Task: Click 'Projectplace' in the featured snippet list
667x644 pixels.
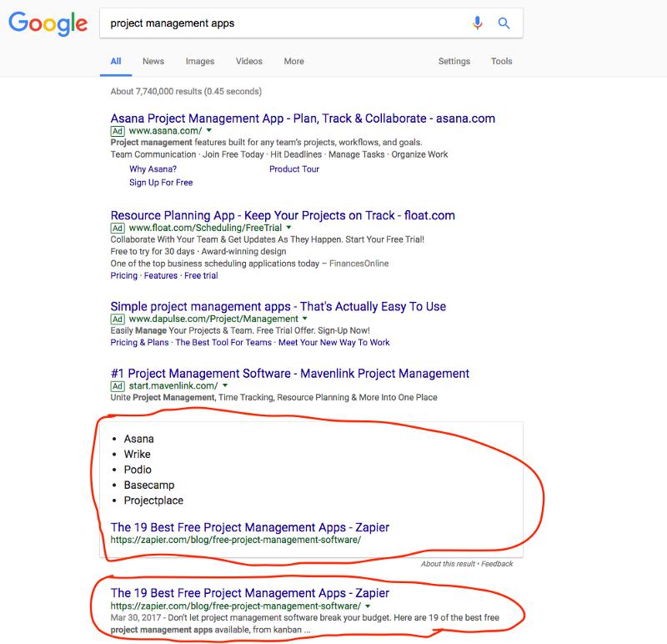Action: coord(153,501)
